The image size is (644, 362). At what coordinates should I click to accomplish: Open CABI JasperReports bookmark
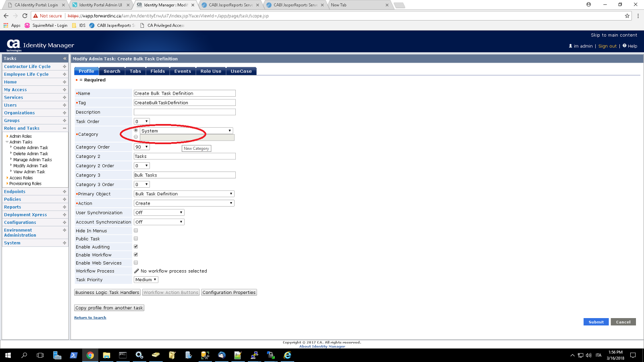click(x=112, y=25)
